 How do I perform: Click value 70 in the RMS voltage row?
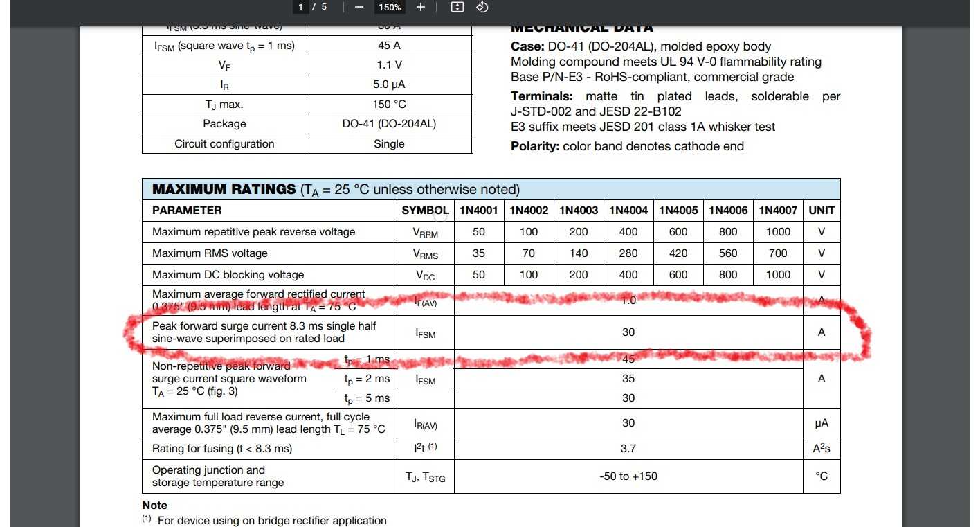pos(529,253)
